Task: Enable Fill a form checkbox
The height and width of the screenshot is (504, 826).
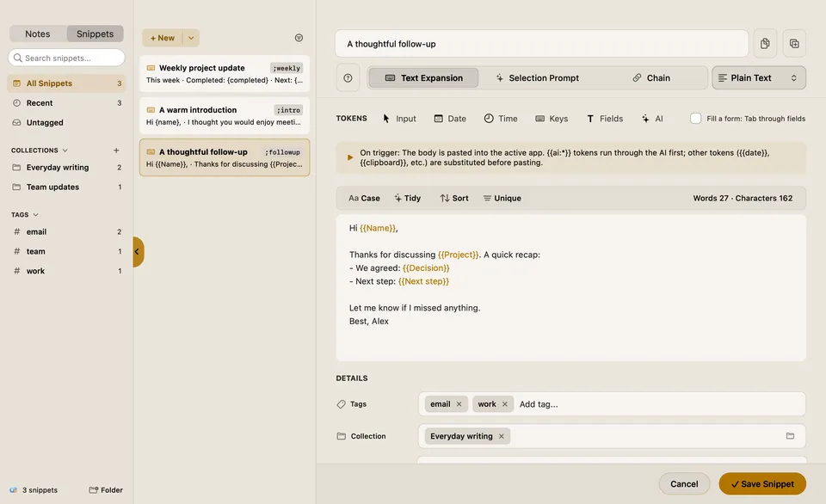Action: click(x=695, y=119)
